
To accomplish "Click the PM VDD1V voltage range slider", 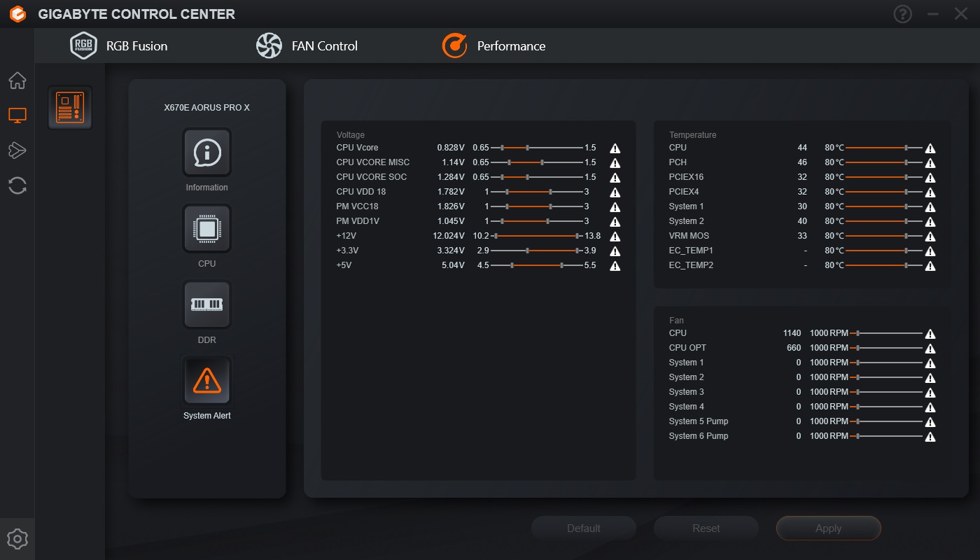I will pyautogui.click(x=537, y=221).
